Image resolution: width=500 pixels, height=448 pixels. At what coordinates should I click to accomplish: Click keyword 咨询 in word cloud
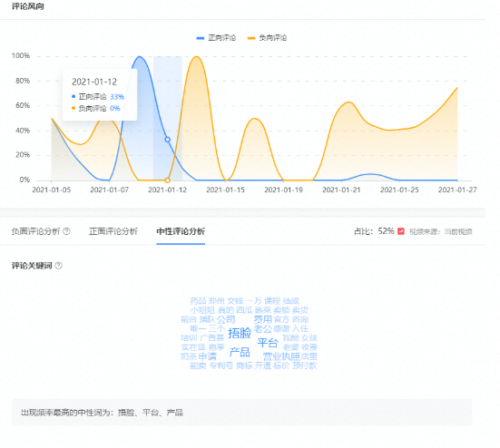300,319
